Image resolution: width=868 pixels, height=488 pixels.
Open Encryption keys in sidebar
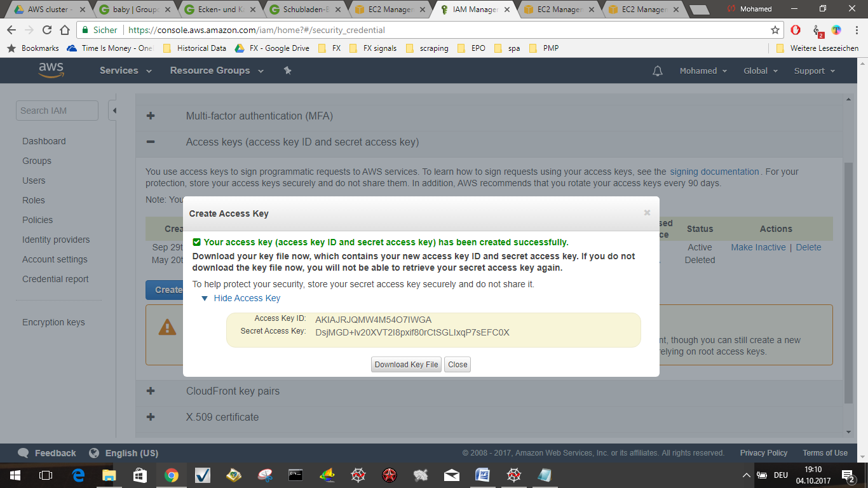pos(53,322)
